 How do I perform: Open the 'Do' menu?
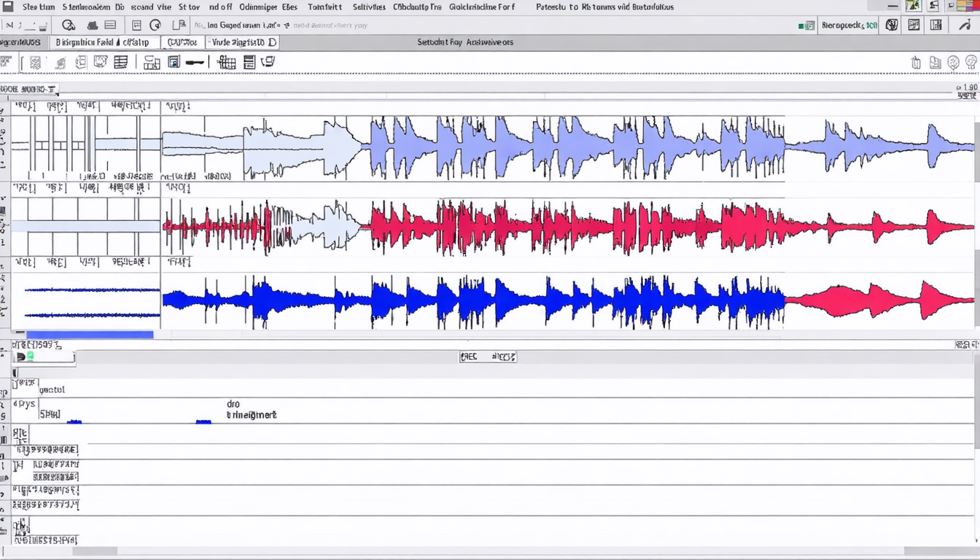point(120,7)
